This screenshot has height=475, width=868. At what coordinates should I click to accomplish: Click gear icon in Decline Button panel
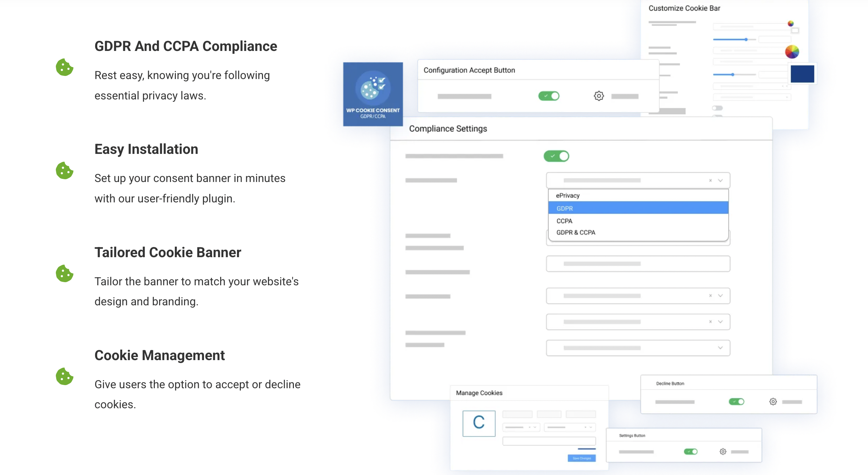coord(773,402)
